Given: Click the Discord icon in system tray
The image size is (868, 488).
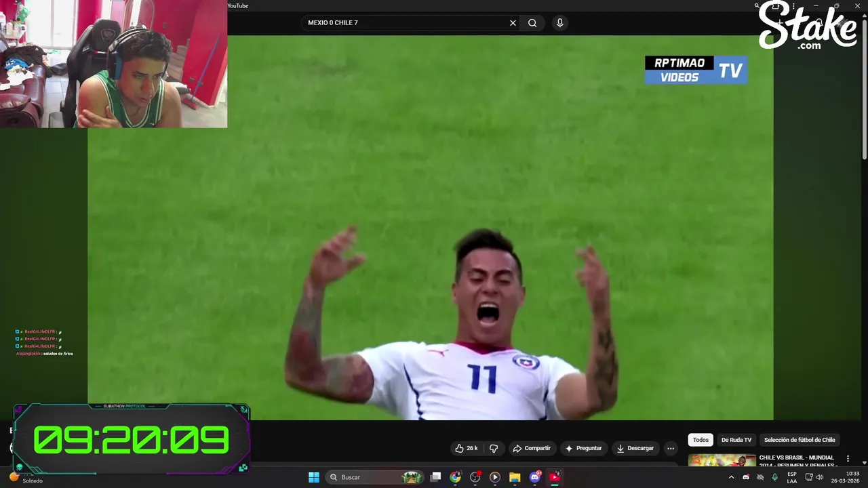Looking at the screenshot, I should coord(746,477).
